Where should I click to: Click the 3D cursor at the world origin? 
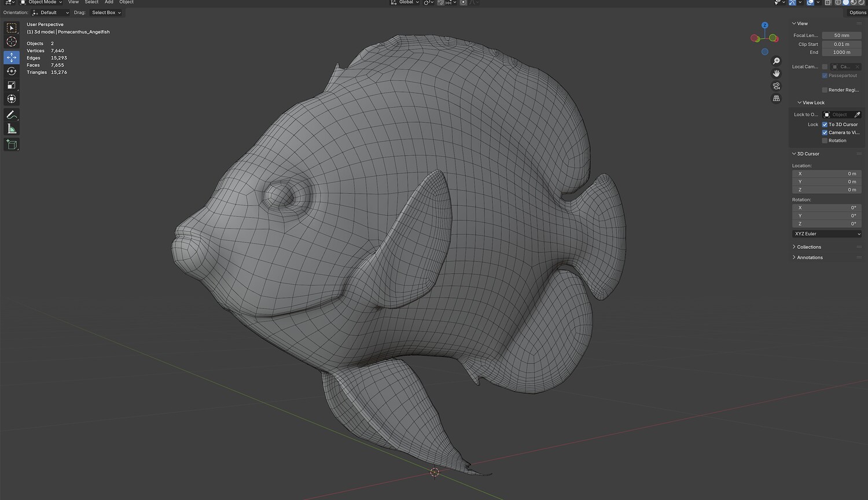click(435, 472)
